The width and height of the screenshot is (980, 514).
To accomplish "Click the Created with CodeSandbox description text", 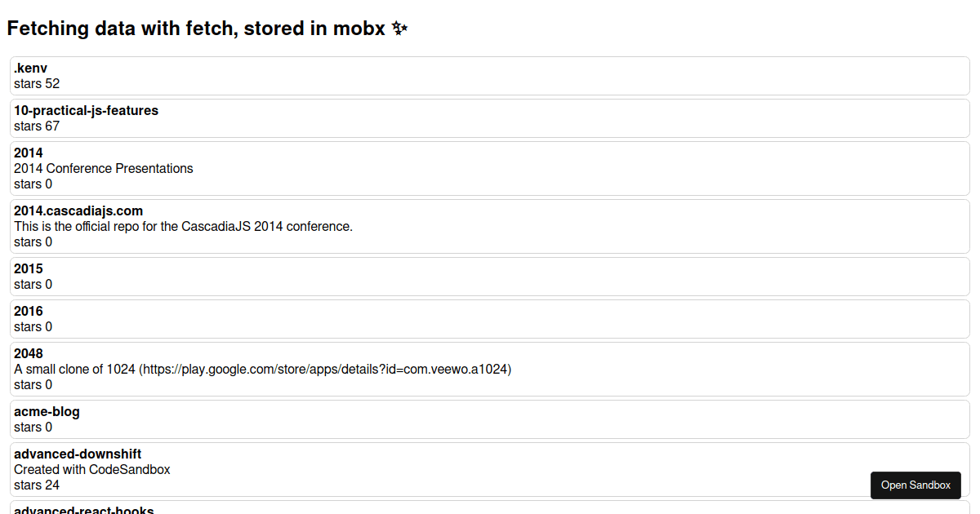I will pyautogui.click(x=91, y=469).
